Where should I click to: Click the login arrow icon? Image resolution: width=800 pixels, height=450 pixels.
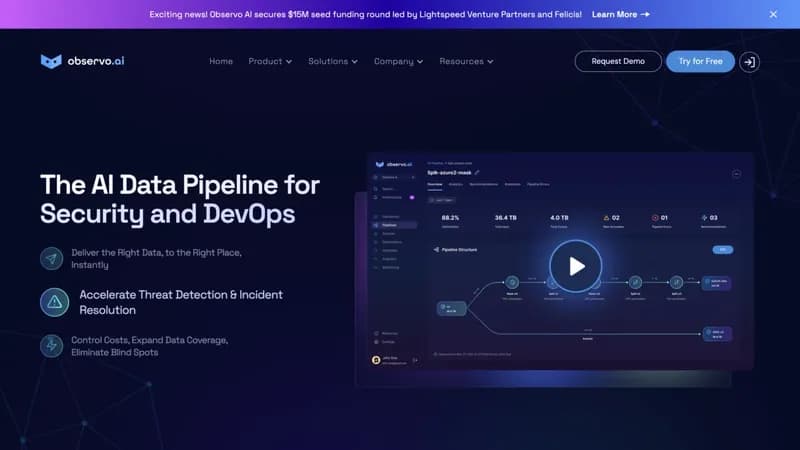point(749,62)
